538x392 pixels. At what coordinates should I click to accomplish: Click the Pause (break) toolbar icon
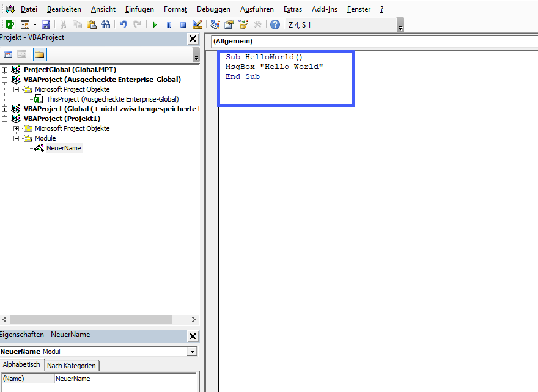[169, 24]
